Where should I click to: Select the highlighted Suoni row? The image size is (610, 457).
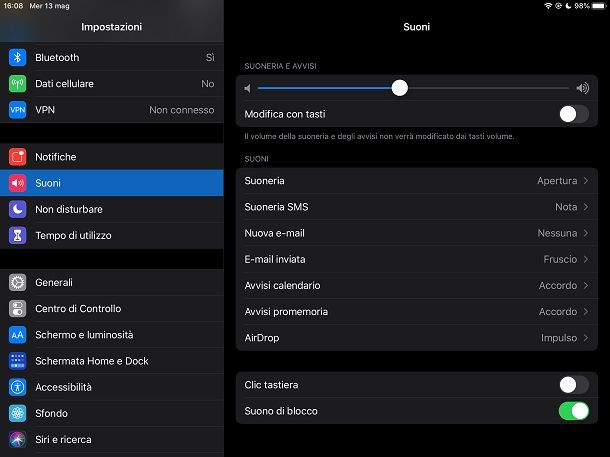point(112,183)
